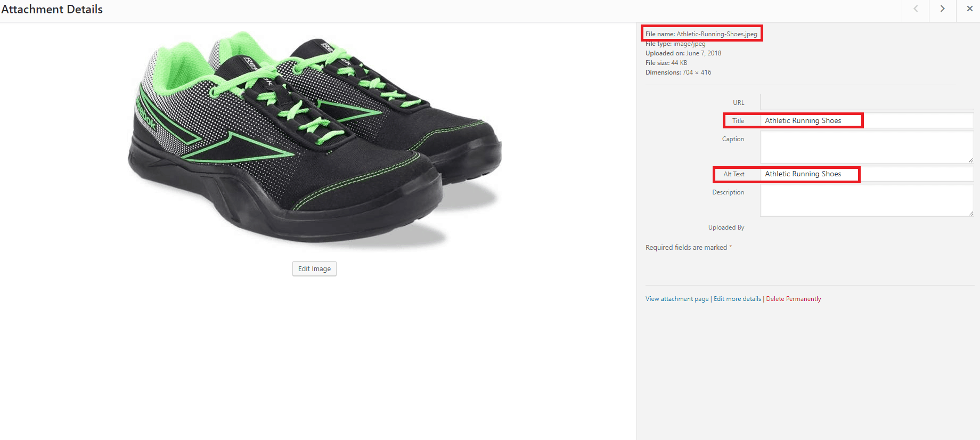Click the Edit Image button
The width and height of the screenshot is (980, 440).
pos(314,268)
